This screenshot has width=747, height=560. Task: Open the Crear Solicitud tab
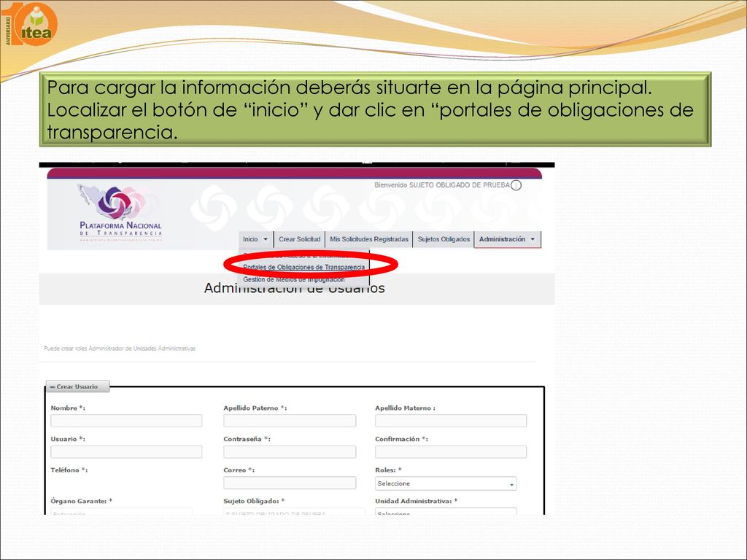coord(300,239)
